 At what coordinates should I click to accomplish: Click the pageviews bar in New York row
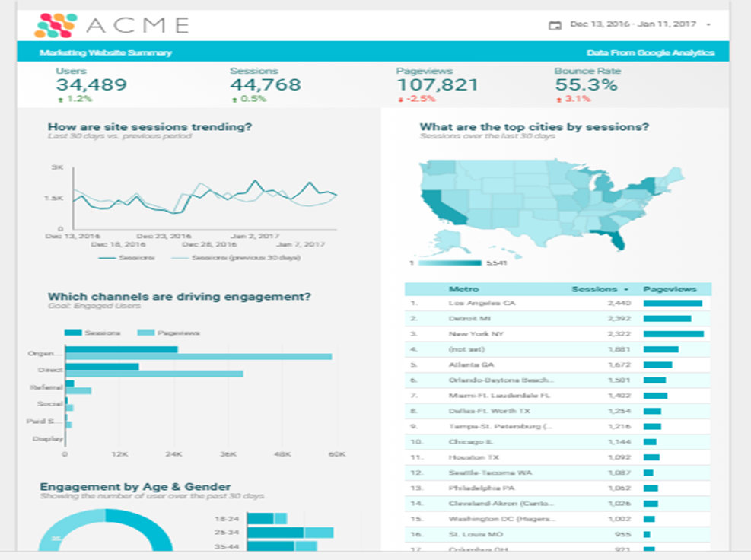point(673,334)
